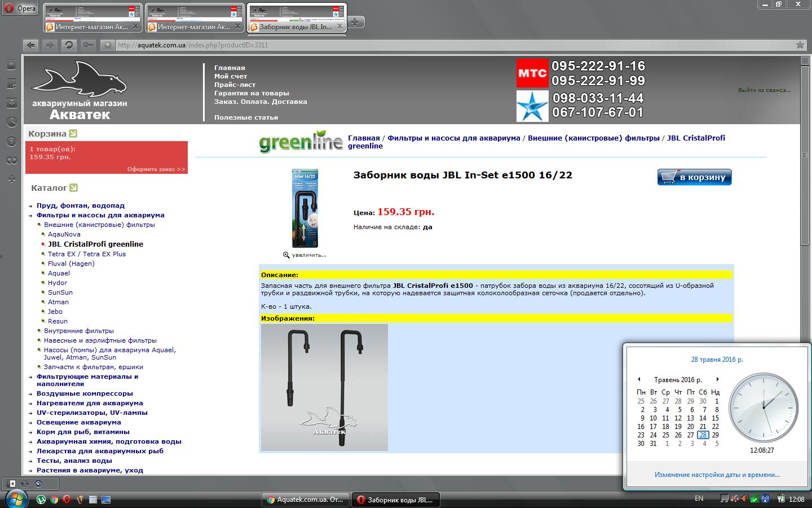The image size is (812, 508).
Task: Toggle the Opera side panel button
Action: [x=12, y=484]
